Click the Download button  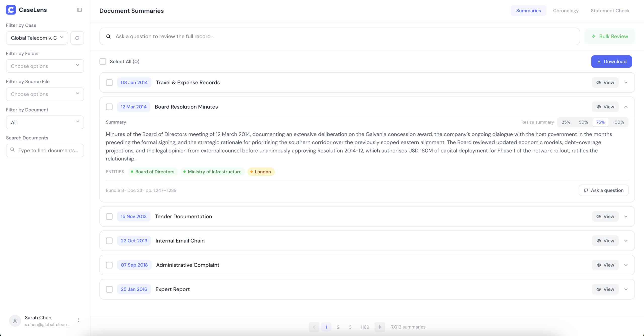pyautogui.click(x=611, y=62)
